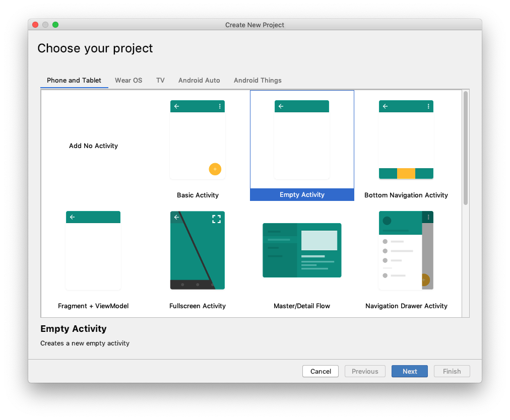Click the Navigation Drawer Activity label
Screen dimensions: 510x420
point(406,306)
